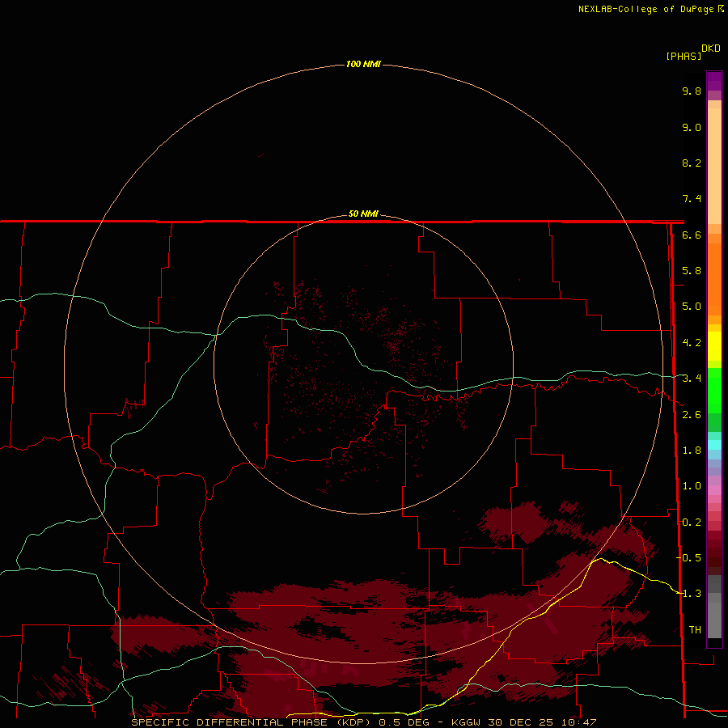The width and height of the screenshot is (728, 728).
Task: Click the 2.6 value on the color scale
Action: [x=692, y=415]
